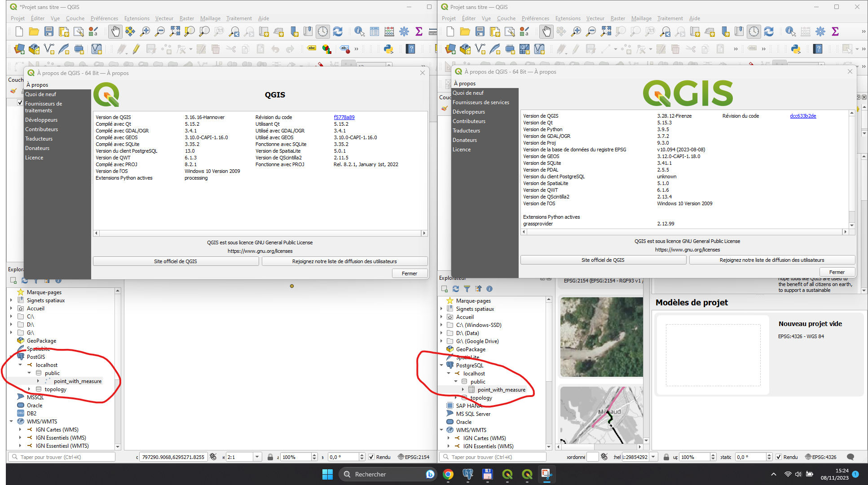Launch Google Chrome from the taskbar
Screen dimensions: 868x485
pyautogui.click(x=448, y=474)
